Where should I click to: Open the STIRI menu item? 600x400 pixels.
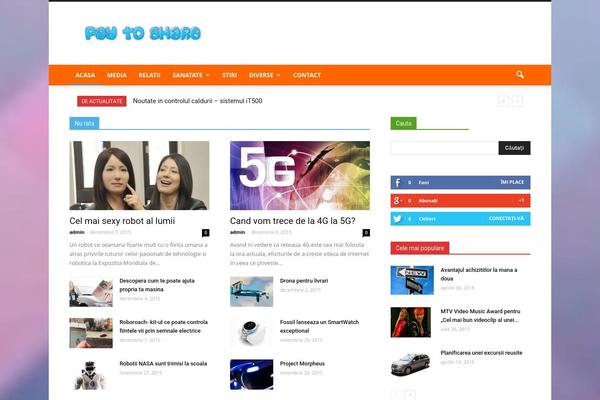(x=230, y=75)
